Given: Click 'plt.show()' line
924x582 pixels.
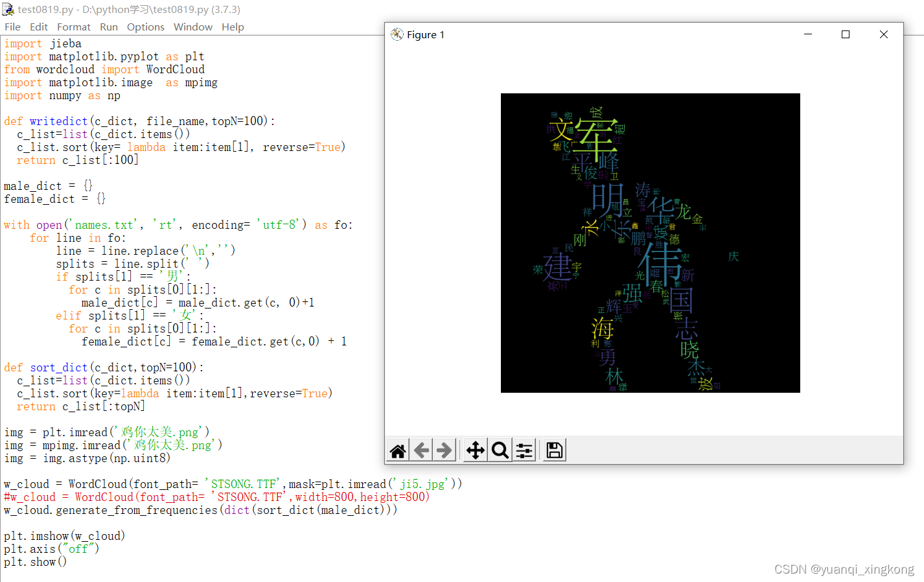Looking at the screenshot, I should [x=36, y=562].
